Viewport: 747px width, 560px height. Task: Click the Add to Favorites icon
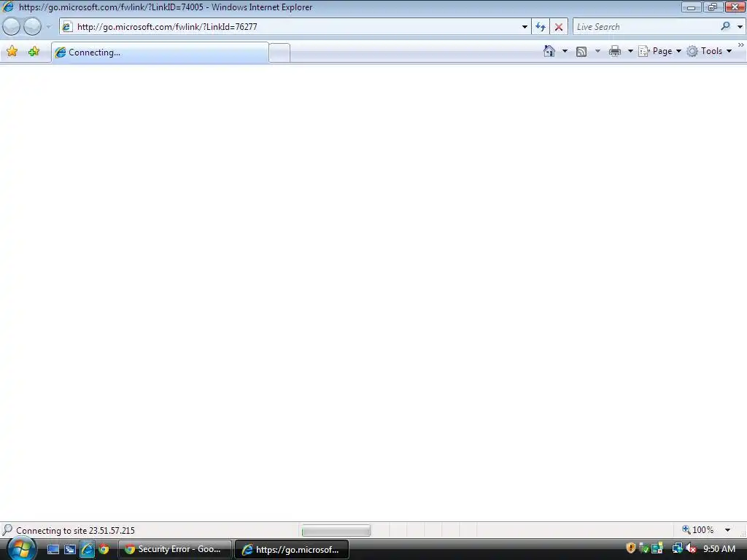coord(34,52)
